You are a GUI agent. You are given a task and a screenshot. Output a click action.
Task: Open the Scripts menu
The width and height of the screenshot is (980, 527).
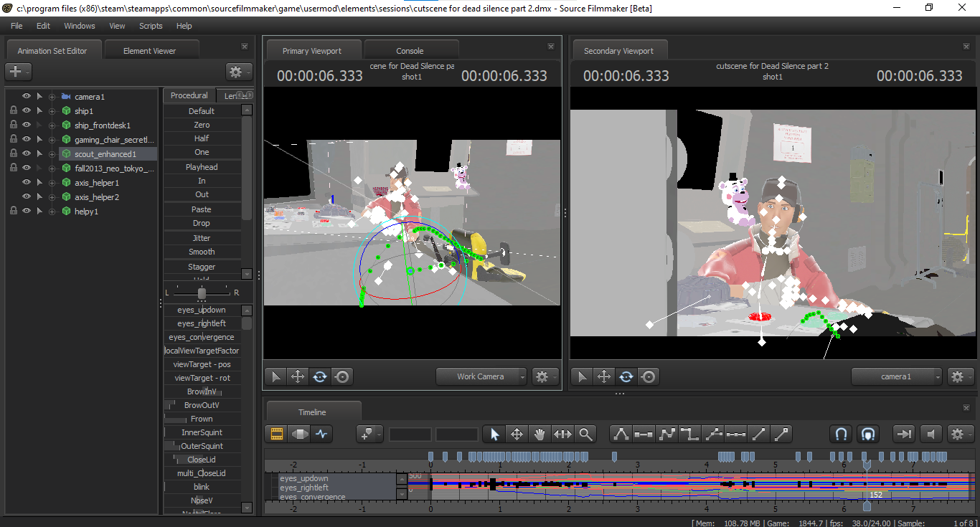coord(151,26)
